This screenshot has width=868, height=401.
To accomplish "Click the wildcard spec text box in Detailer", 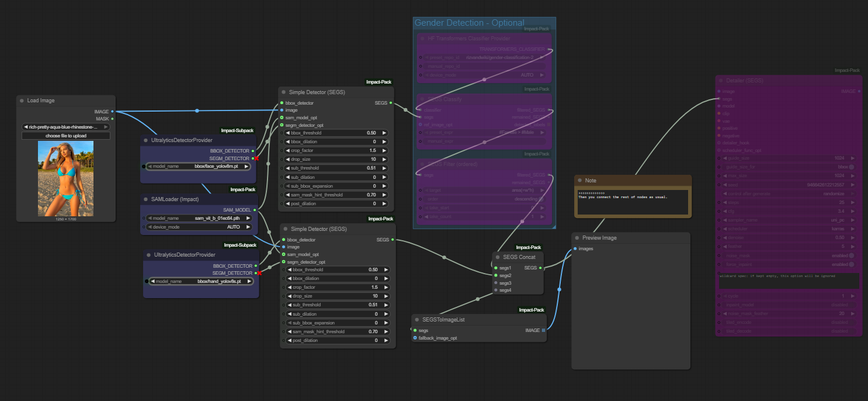I will point(789,281).
